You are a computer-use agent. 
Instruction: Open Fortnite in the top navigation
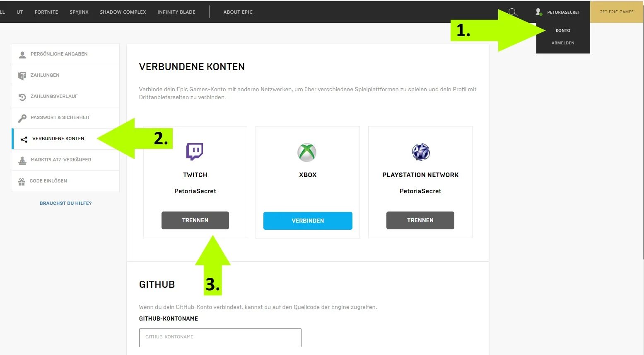46,12
